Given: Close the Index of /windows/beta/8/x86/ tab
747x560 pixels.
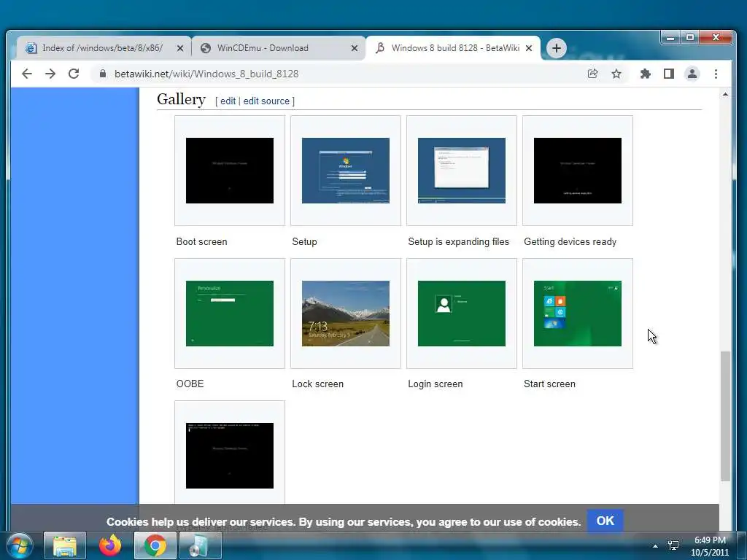Looking at the screenshot, I should tap(180, 48).
